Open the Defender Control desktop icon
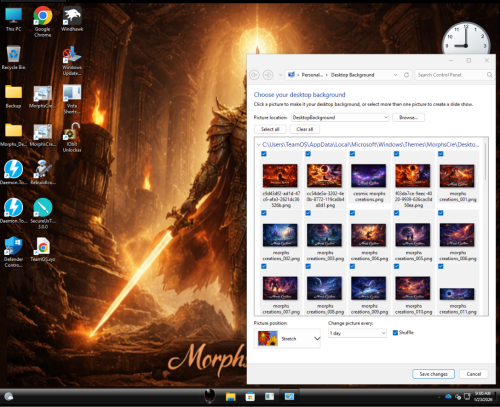The width and height of the screenshot is (500, 407). pyautogui.click(x=13, y=252)
